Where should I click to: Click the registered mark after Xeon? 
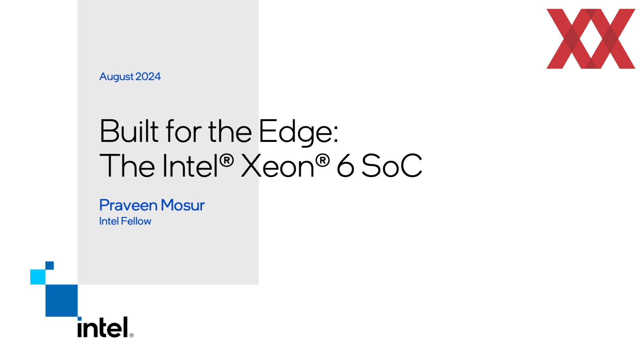(x=323, y=161)
